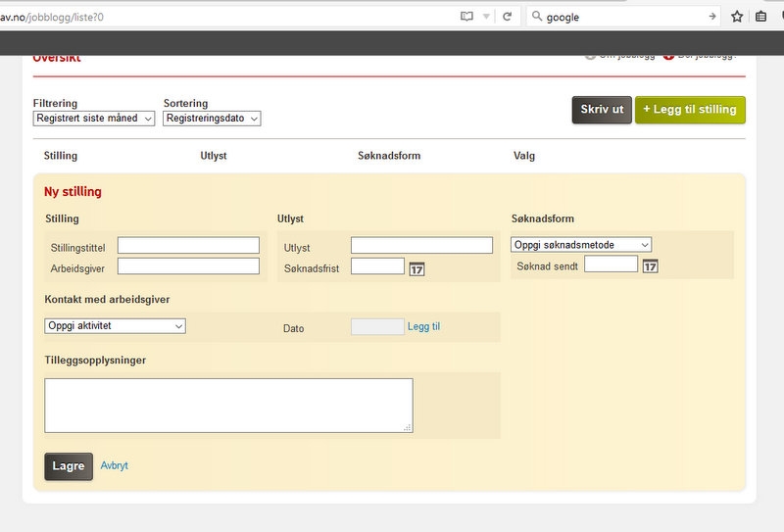The image size is (784, 532).
Task: Focus the Stillingstittel input field
Action: (188, 246)
